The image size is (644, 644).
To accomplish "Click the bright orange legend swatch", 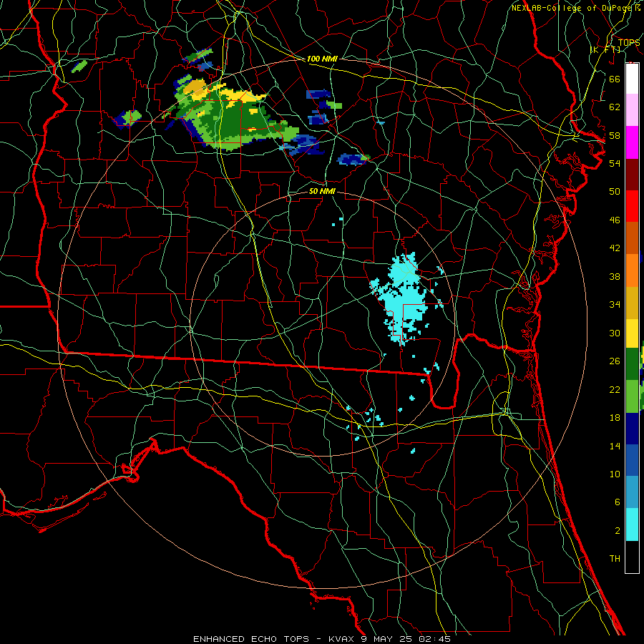I will (x=632, y=270).
